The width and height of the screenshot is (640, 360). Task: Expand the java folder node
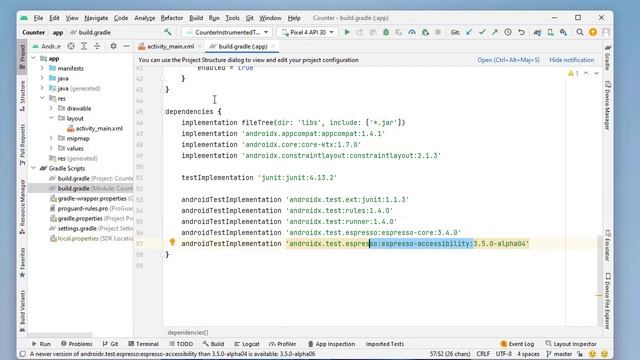[x=42, y=78]
